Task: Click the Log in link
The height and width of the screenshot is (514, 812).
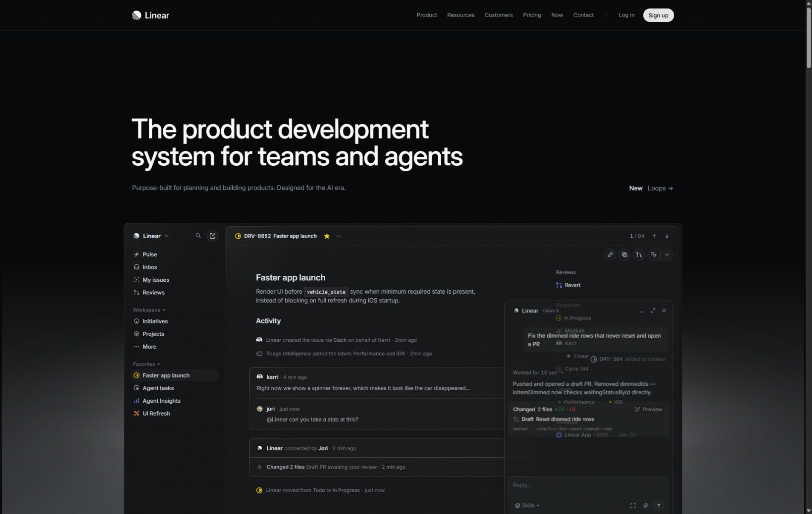Action: [627, 15]
